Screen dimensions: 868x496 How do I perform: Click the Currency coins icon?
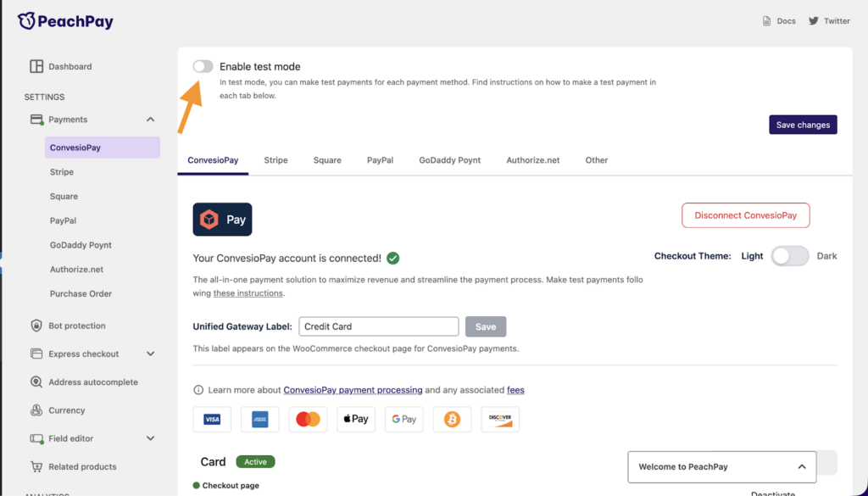pyautogui.click(x=36, y=410)
